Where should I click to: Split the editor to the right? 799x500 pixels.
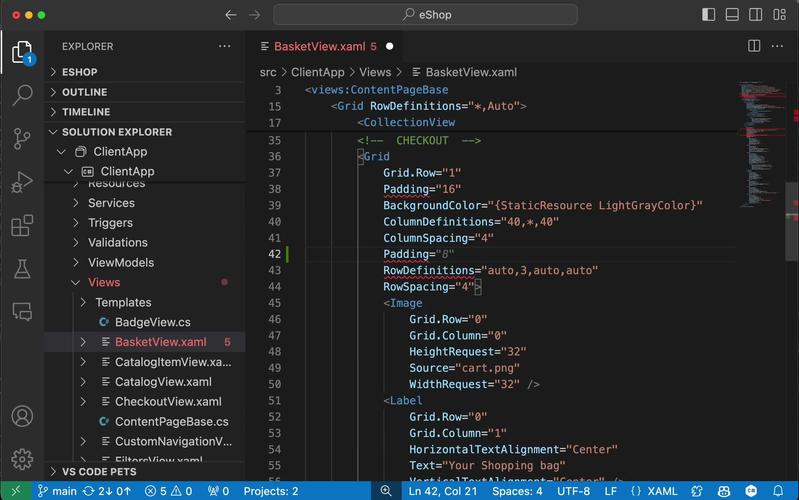[x=754, y=46]
